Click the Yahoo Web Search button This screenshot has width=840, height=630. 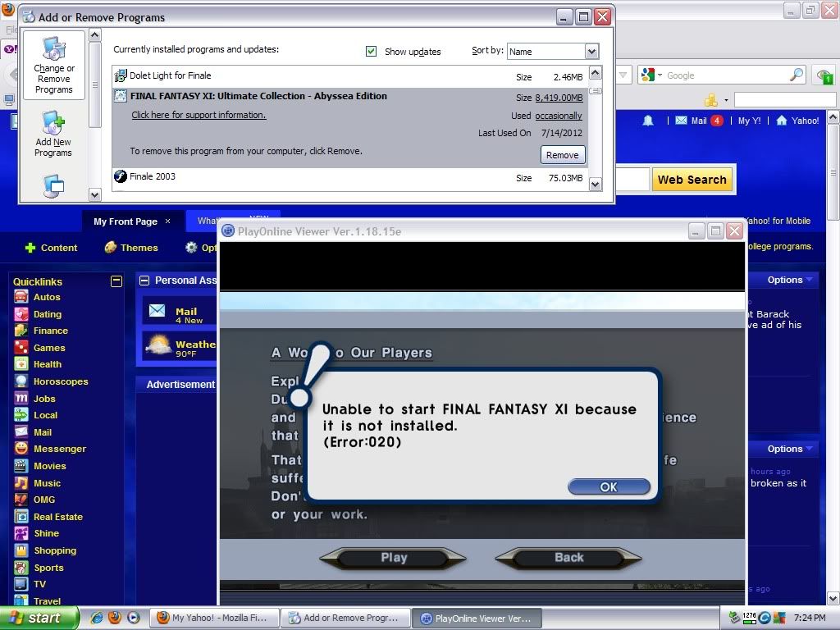692,180
